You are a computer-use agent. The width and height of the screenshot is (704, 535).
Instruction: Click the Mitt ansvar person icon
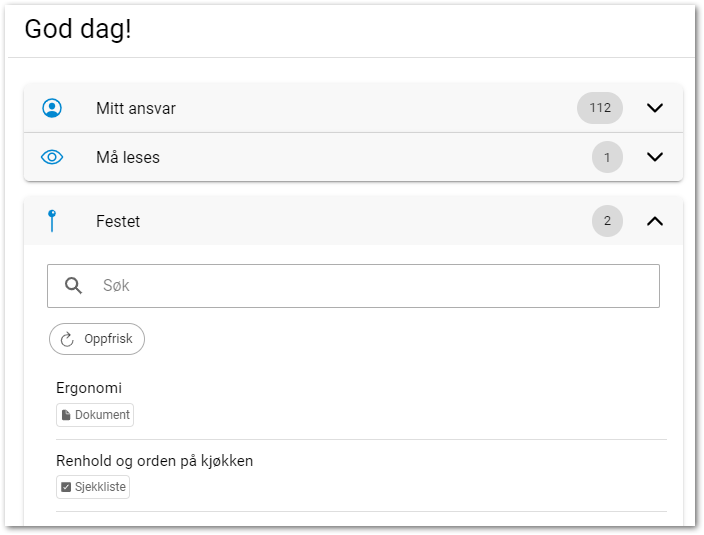point(52,108)
